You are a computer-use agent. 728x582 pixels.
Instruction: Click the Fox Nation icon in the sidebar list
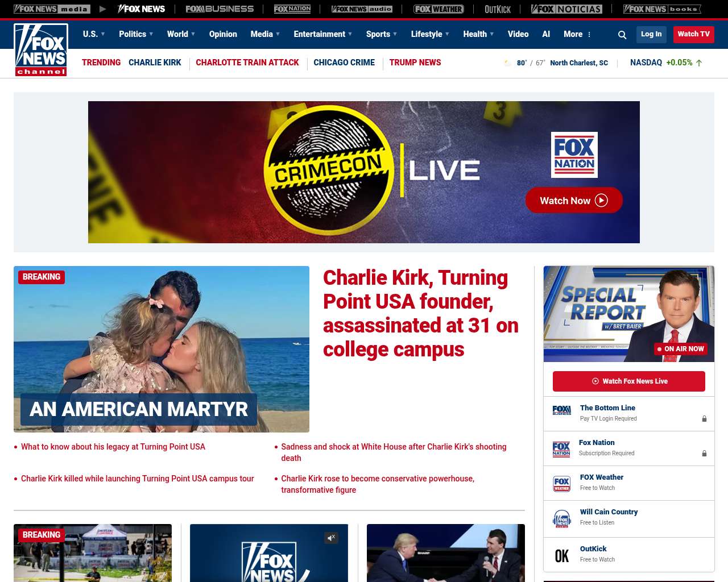pyautogui.click(x=561, y=450)
